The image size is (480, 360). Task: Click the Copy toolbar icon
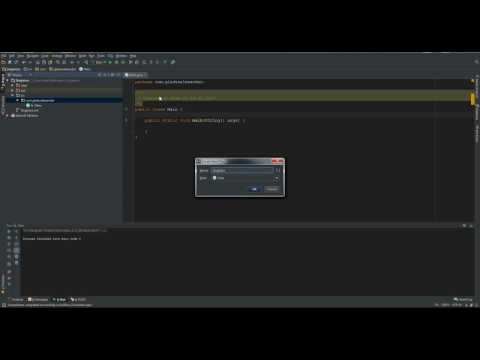tap(44, 62)
